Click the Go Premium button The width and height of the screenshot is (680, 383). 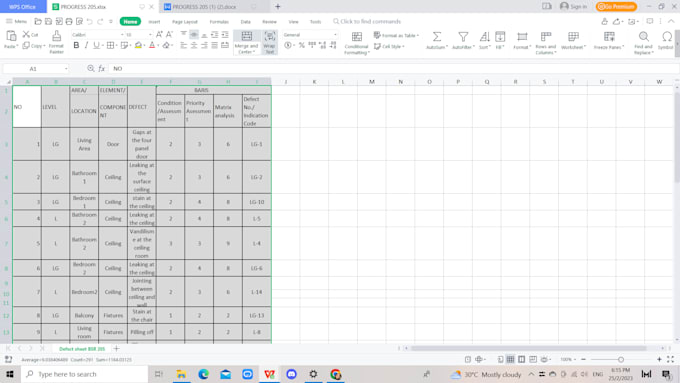616,7
